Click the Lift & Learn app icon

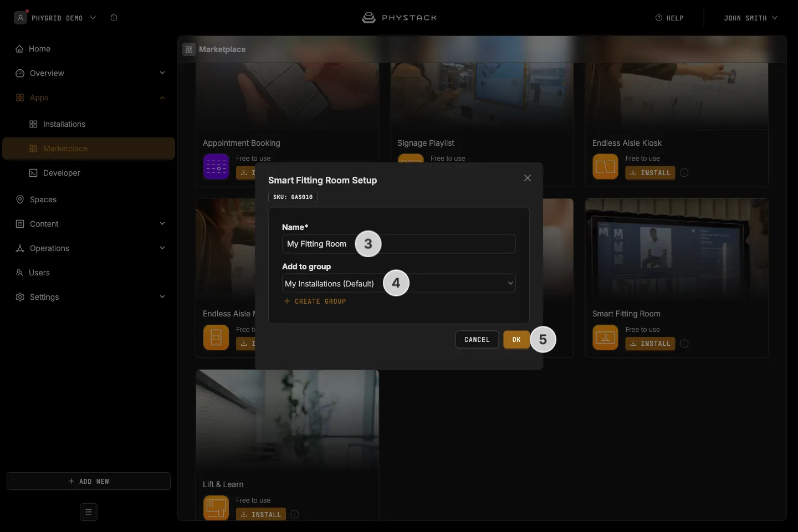click(216, 508)
